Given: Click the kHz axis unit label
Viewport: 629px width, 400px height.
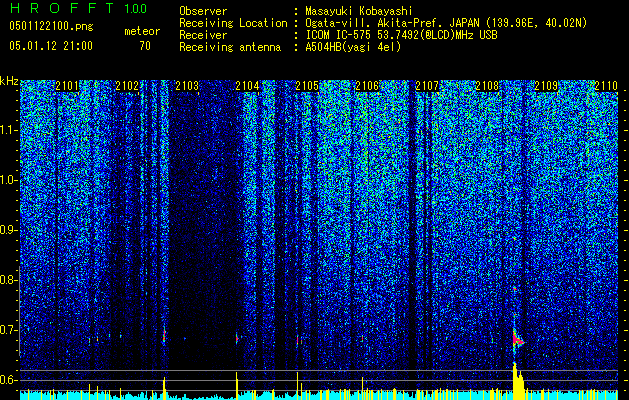Looking at the screenshot, I should click(x=9, y=81).
